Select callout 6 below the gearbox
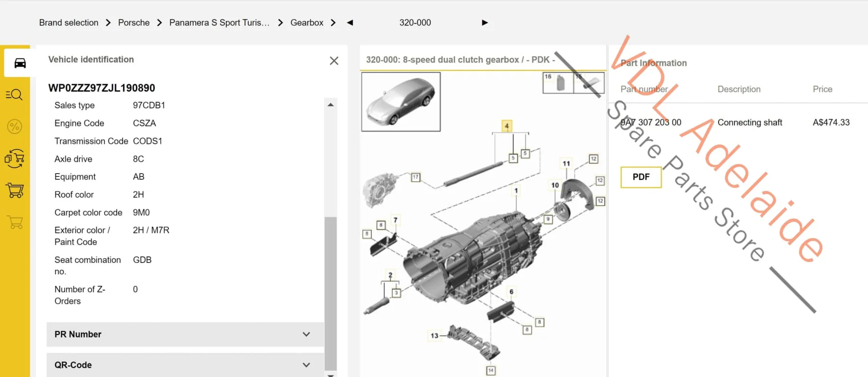The width and height of the screenshot is (868, 377). 512,292
